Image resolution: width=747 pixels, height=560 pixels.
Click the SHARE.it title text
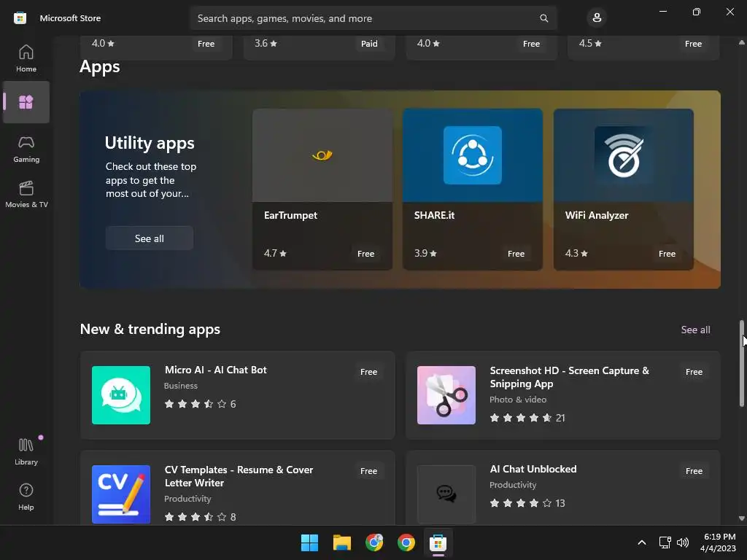(434, 215)
